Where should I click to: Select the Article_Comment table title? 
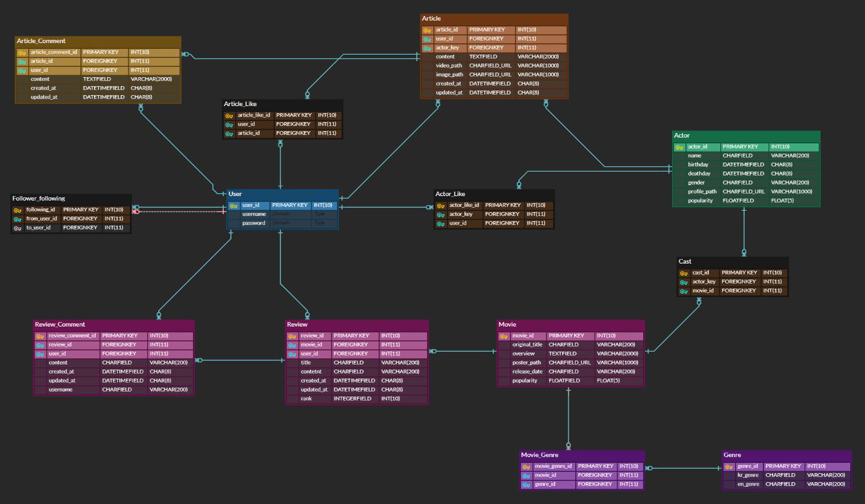41,41
